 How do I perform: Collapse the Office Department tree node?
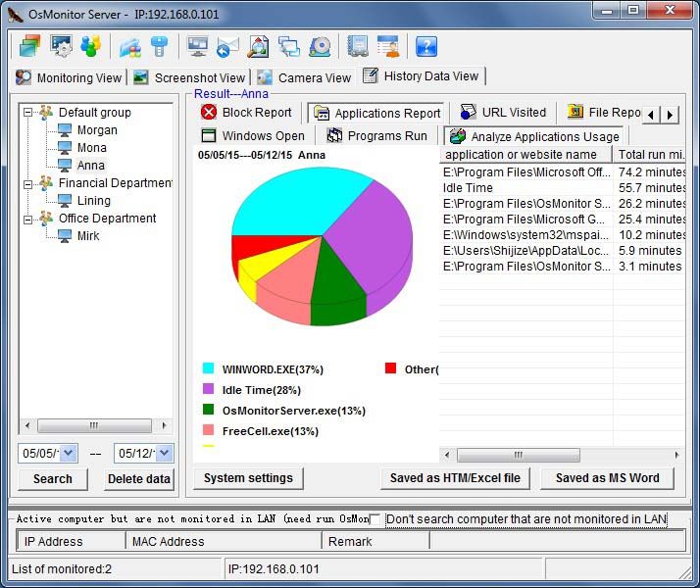coord(28,219)
